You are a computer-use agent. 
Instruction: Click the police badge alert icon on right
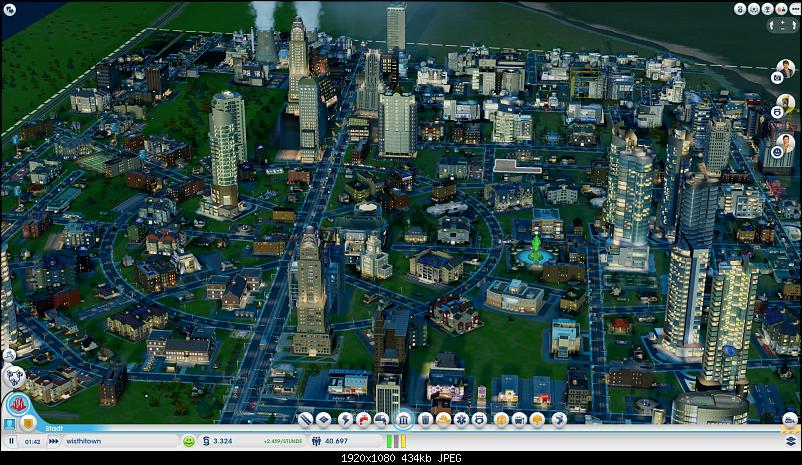coord(777,113)
